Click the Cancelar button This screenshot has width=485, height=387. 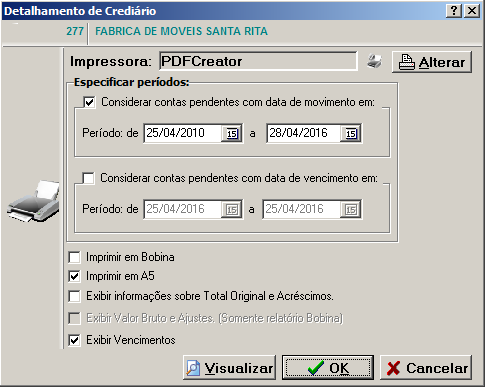pos(426,368)
